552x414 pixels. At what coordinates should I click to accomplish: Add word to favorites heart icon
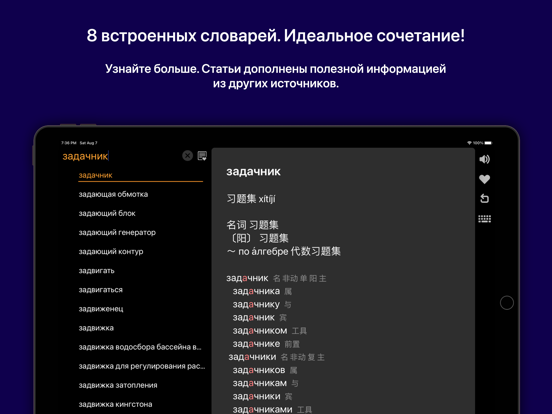pyautogui.click(x=484, y=179)
